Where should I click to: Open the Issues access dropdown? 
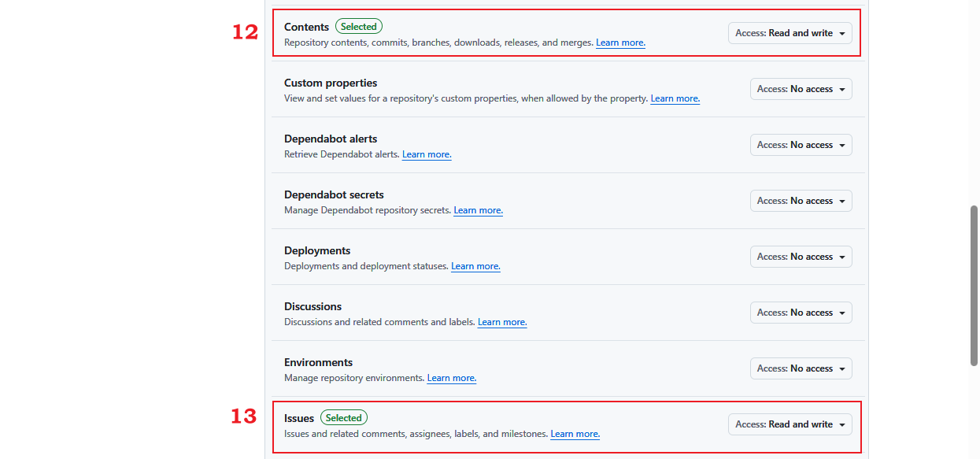click(x=790, y=424)
